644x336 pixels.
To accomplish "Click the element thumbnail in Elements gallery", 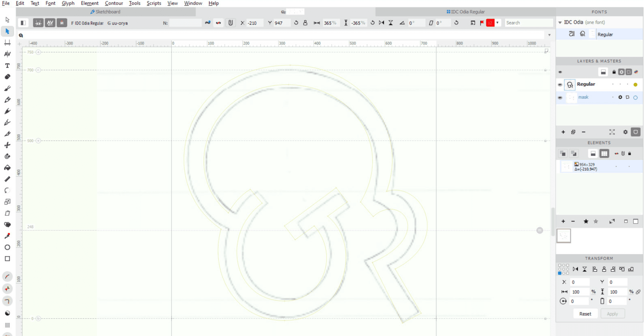I will point(564,236).
